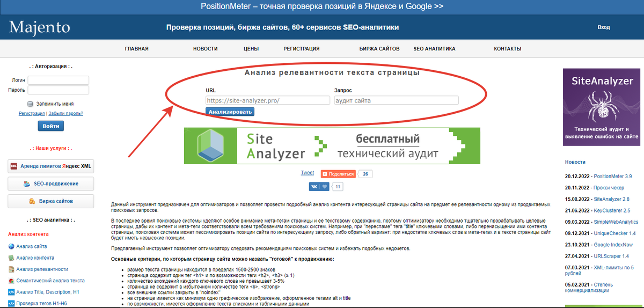The width and height of the screenshot is (644, 308).
Task: Open the KeyClusterer 2.5 news link
Action: [x=612, y=211]
